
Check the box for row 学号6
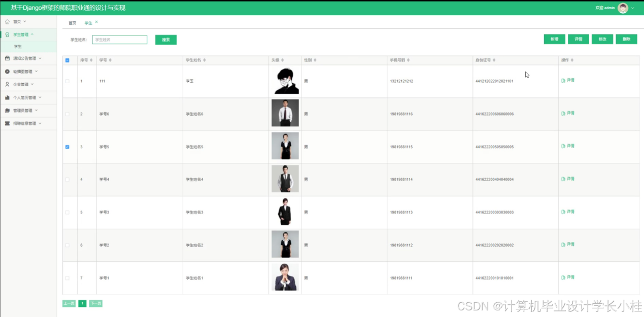(67, 114)
